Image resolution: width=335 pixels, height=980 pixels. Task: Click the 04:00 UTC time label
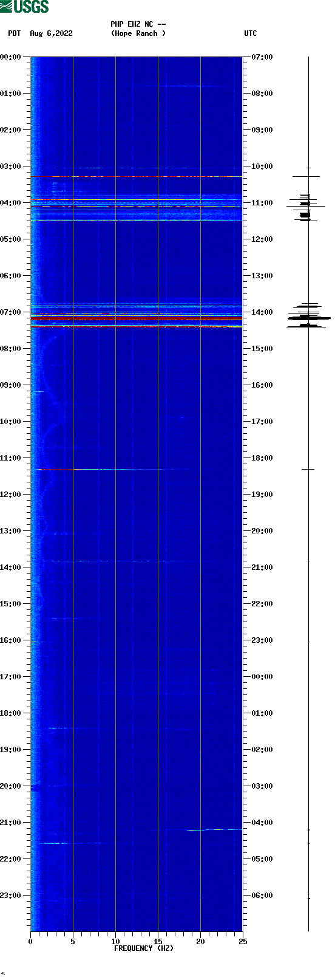pos(262,822)
